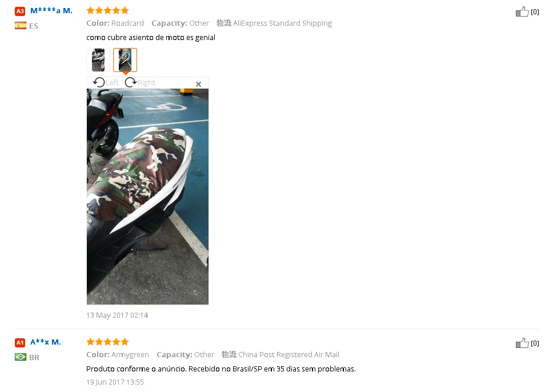Click the like count on the first review
553x392 pixels.
tap(535, 12)
